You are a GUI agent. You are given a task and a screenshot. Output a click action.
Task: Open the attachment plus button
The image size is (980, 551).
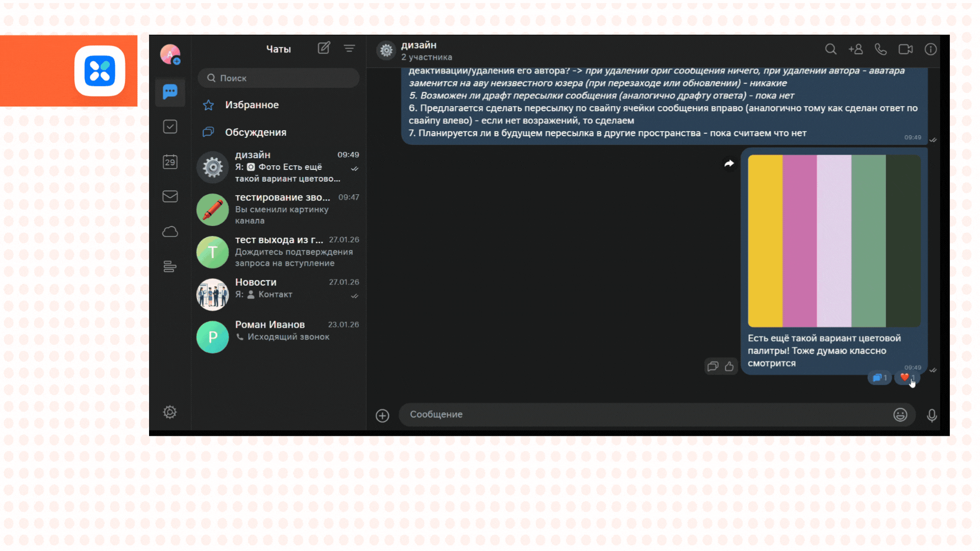click(x=382, y=416)
